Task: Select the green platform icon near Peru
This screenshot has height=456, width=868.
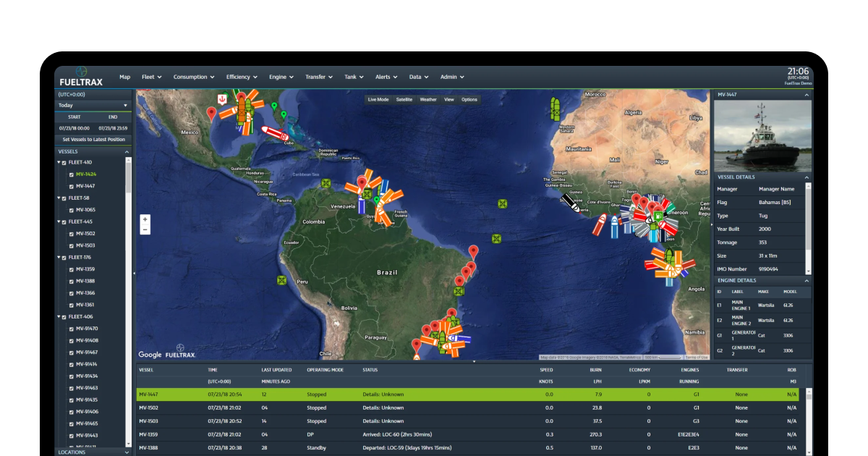Action: [281, 279]
